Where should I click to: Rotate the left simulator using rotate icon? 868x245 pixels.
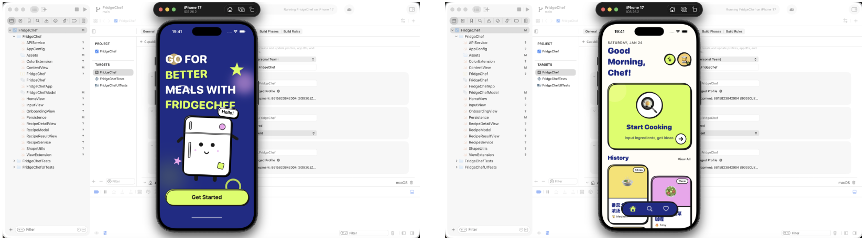(252, 9)
